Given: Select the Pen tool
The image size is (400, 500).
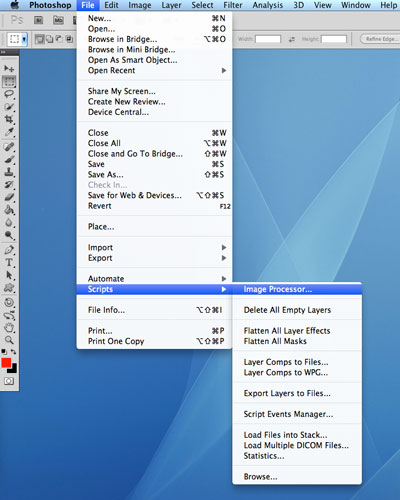Looking at the screenshot, I should 9,250.
